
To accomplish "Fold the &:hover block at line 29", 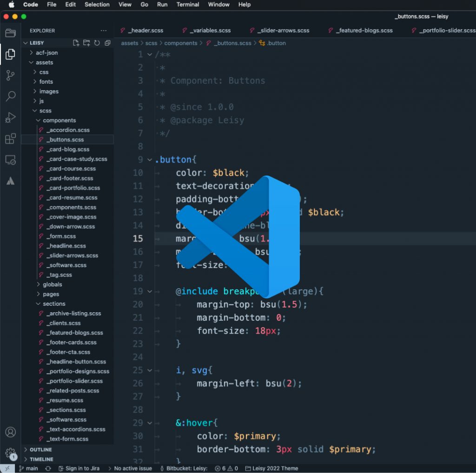I will click(150, 423).
